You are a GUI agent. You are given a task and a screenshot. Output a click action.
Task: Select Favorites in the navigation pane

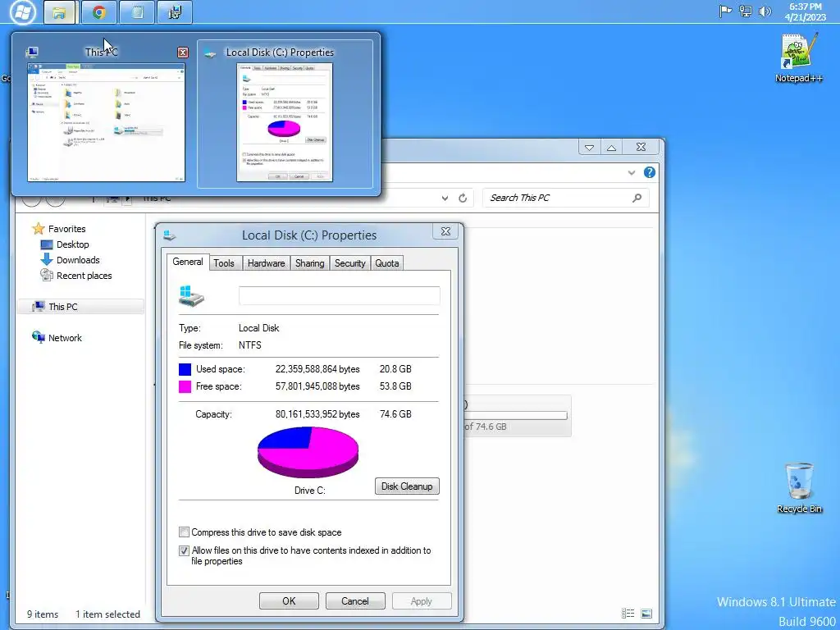(x=66, y=229)
